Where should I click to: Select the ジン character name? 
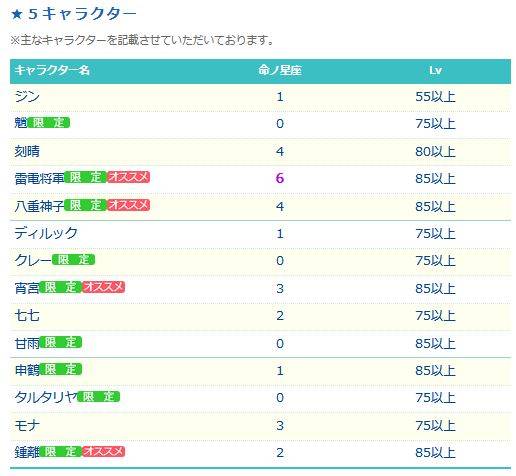[x=27, y=97]
